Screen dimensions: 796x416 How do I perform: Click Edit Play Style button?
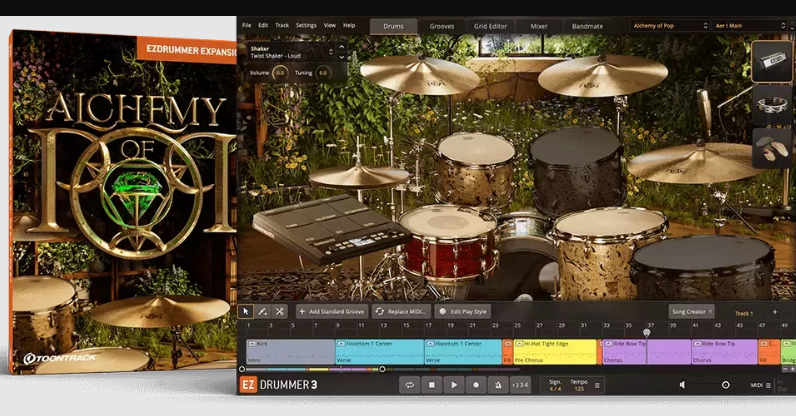pyautogui.click(x=463, y=311)
